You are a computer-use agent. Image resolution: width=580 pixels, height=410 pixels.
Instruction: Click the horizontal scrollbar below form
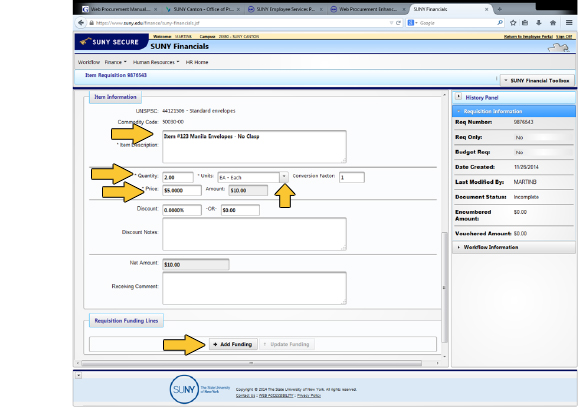tap(252, 363)
